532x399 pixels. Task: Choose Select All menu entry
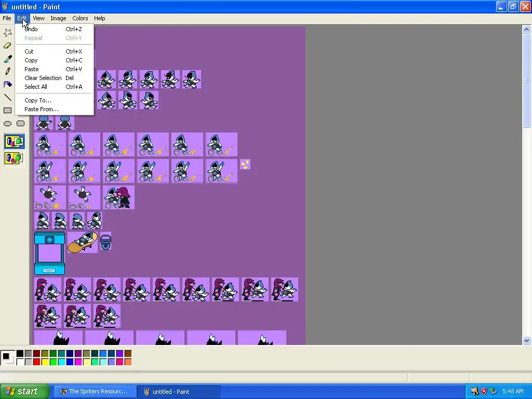pos(54,87)
